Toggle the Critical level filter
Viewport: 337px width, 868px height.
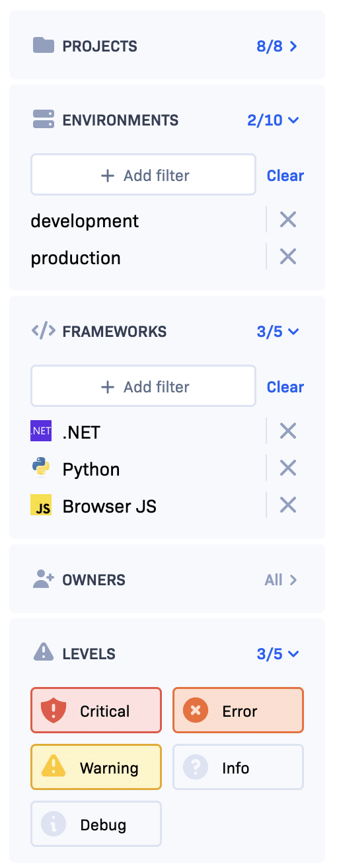96,710
